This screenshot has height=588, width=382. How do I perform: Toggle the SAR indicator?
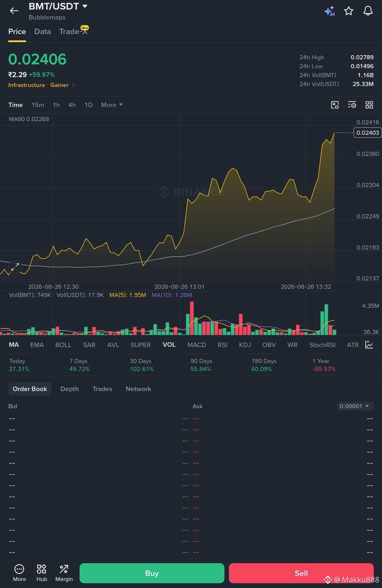(x=89, y=345)
